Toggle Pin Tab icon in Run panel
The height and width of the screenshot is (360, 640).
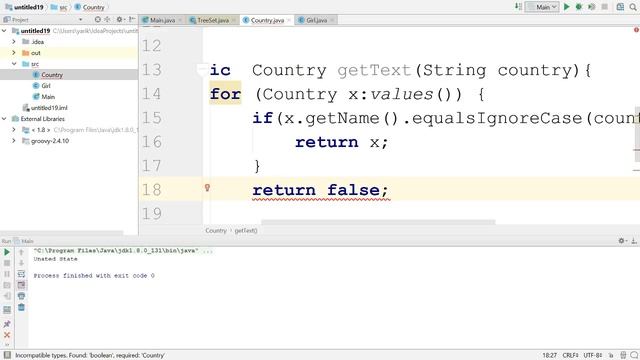tap(7, 324)
